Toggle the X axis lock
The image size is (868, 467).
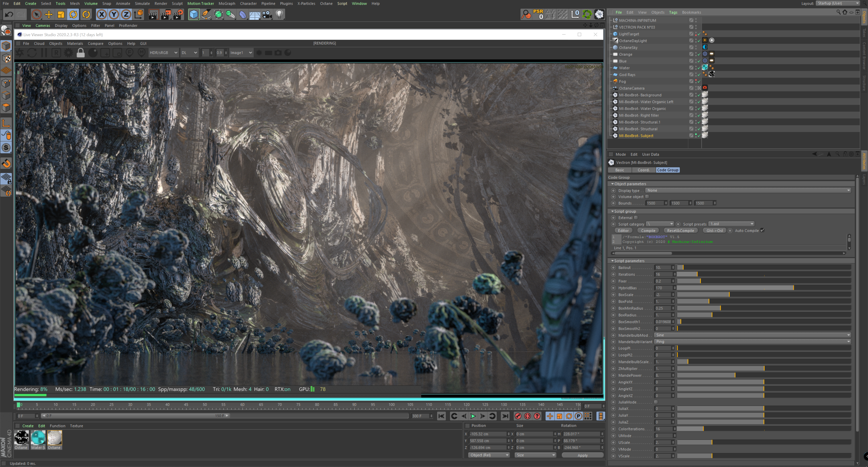(101, 14)
